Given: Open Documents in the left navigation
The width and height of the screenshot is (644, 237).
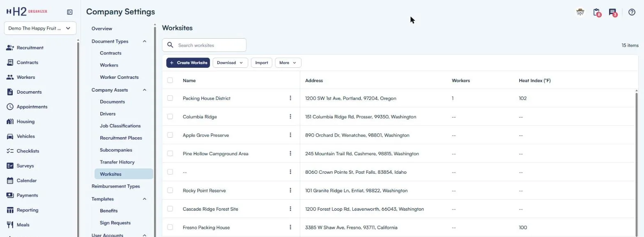Looking at the screenshot, I should pos(29,92).
